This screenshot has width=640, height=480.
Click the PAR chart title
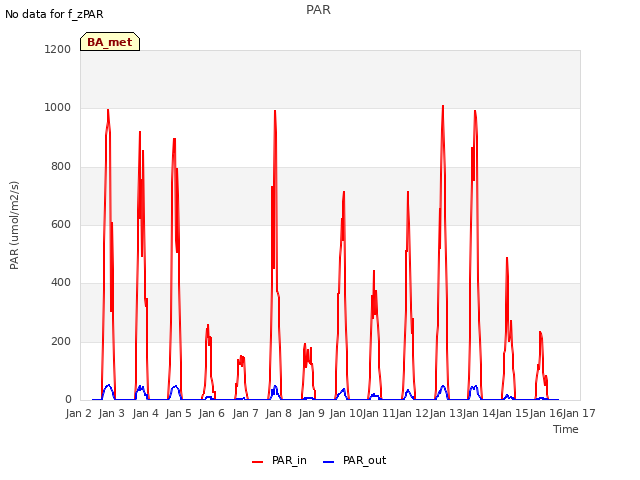(318, 9)
